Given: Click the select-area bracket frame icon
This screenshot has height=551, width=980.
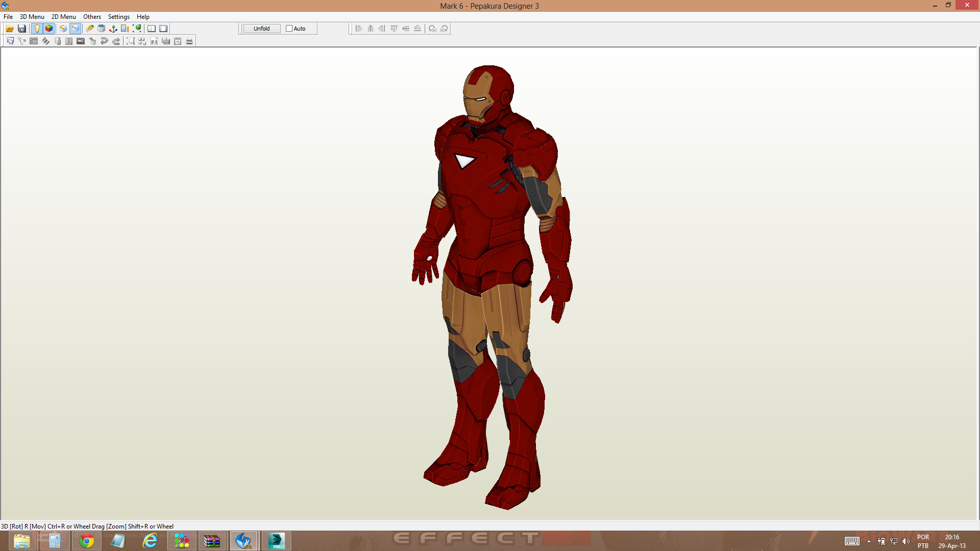Looking at the screenshot, I should [131, 41].
